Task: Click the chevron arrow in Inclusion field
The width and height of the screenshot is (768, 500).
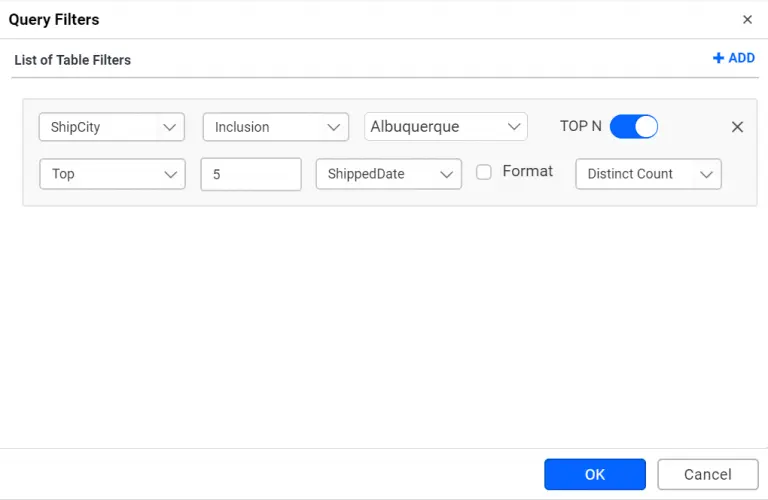Action: (x=333, y=127)
